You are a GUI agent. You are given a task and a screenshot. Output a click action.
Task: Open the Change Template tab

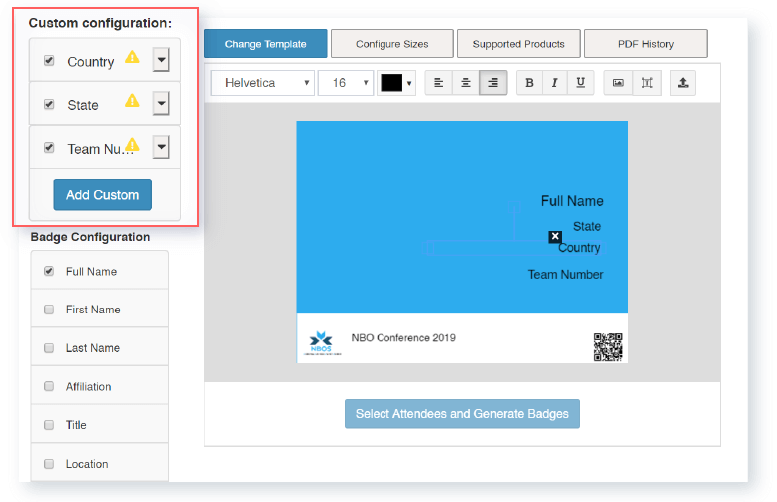266,44
